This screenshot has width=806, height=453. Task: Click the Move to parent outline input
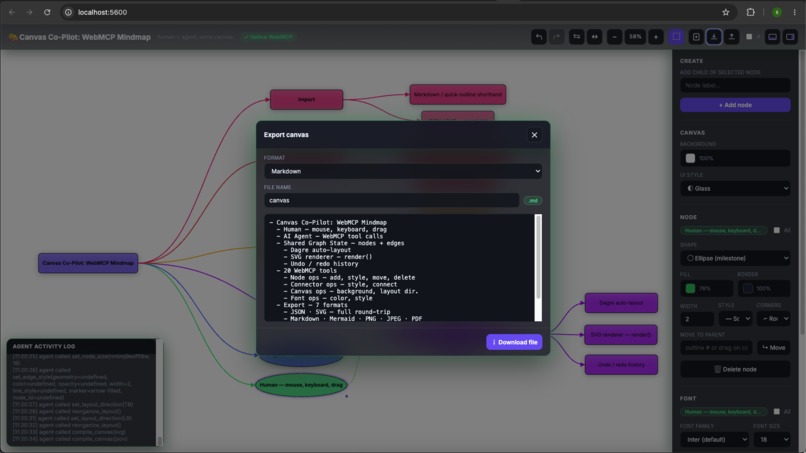pos(716,348)
